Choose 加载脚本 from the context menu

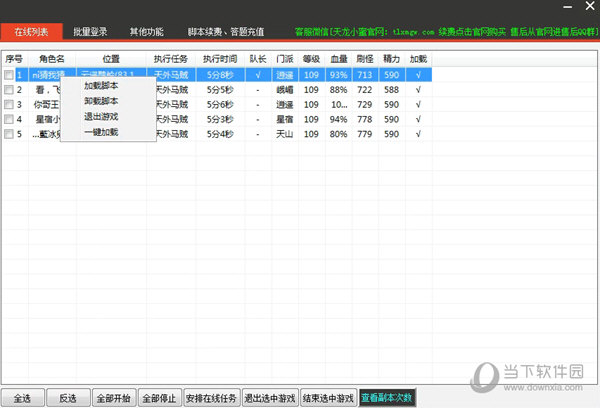[x=101, y=85]
